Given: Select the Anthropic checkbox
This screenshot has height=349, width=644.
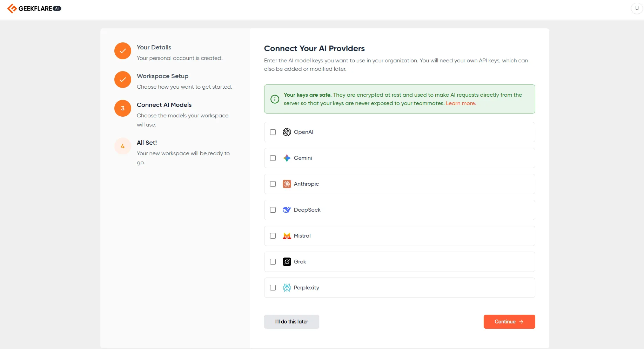Looking at the screenshot, I should point(273,184).
